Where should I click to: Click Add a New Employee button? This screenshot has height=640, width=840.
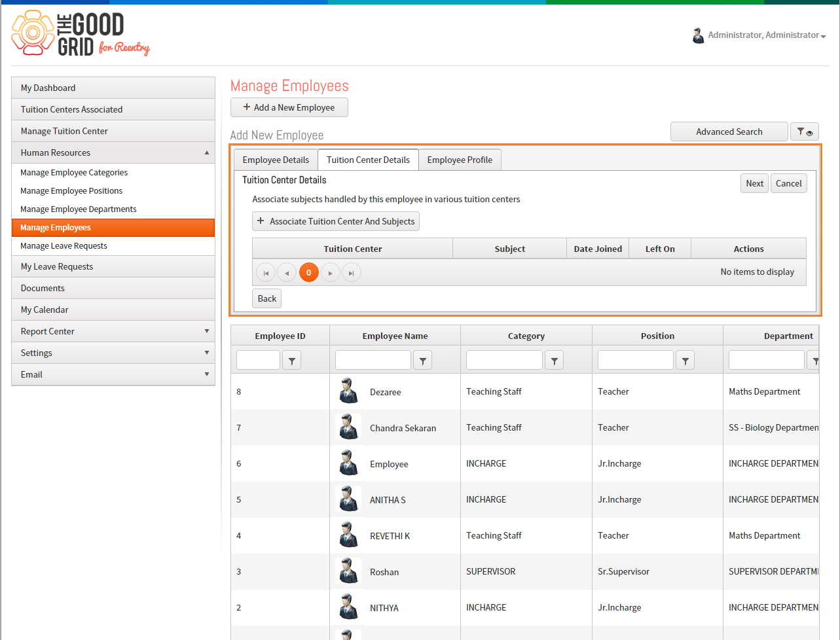(x=289, y=107)
